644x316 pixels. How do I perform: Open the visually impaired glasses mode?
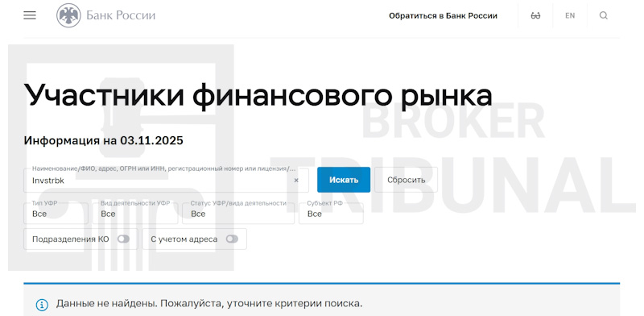tap(535, 15)
